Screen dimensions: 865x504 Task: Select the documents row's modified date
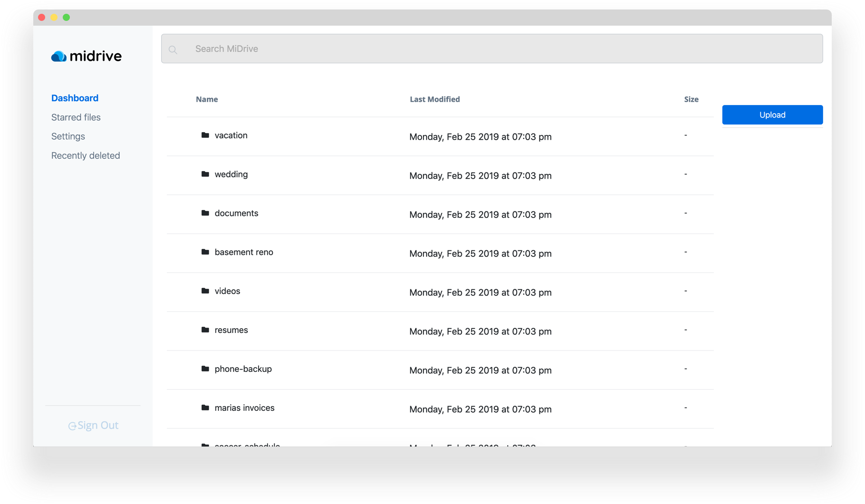coord(481,215)
